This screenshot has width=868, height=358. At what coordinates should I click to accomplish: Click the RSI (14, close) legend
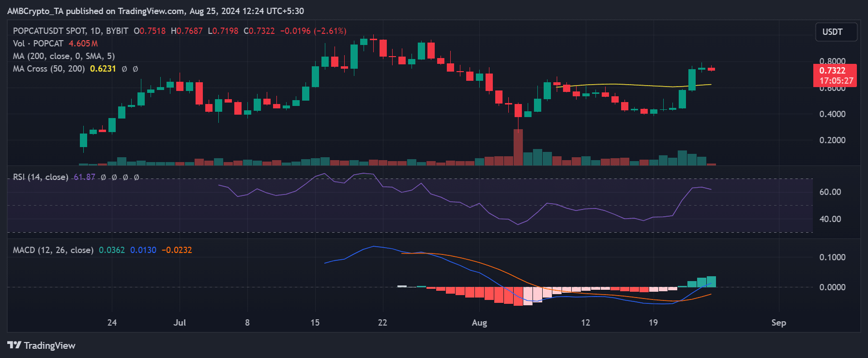point(41,177)
